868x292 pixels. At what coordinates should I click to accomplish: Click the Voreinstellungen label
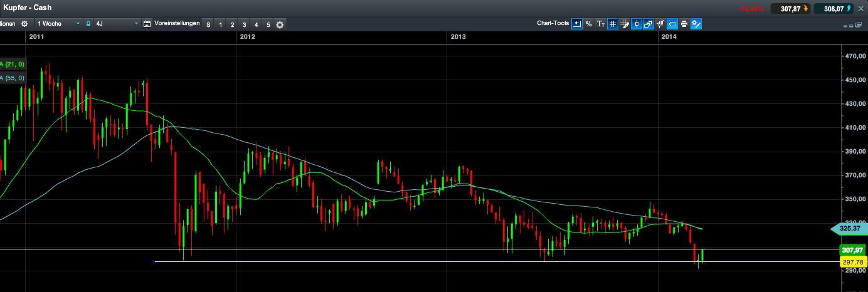177,24
